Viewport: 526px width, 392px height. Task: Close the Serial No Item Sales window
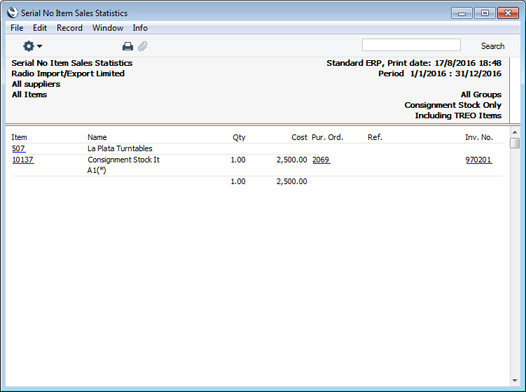(x=508, y=13)
